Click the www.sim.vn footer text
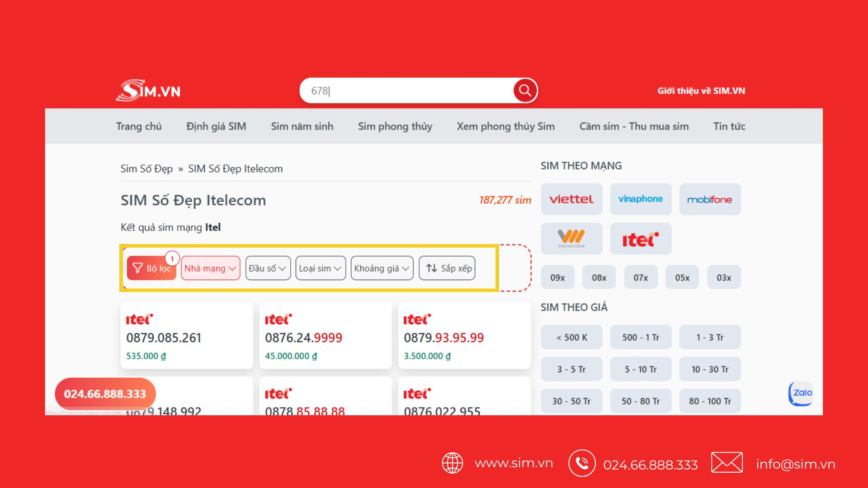This screenshot has width=868, height=488. point(514,463)
